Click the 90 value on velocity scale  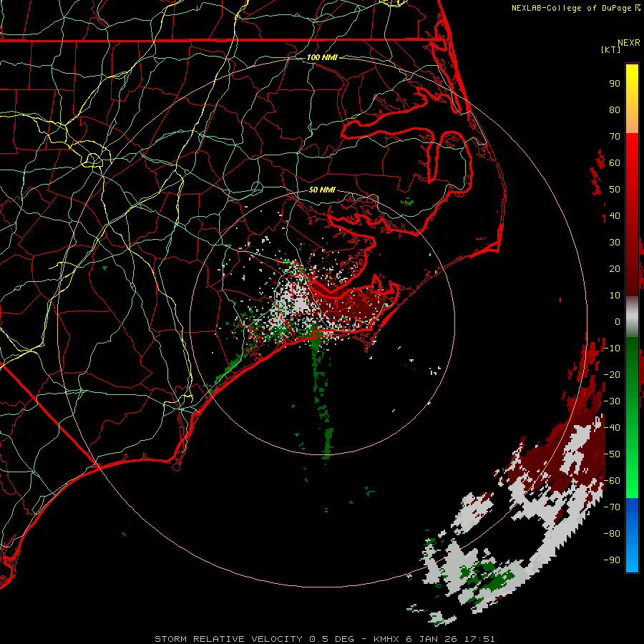pos(615,84)
